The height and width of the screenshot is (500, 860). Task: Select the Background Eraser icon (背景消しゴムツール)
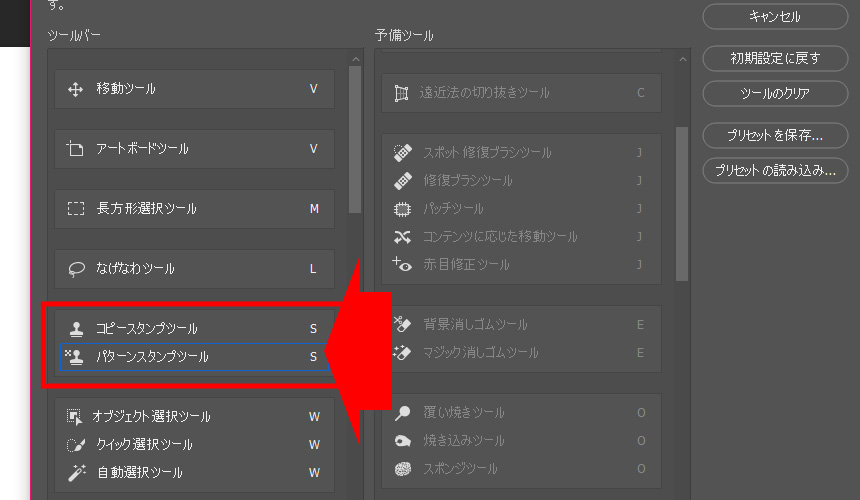pyautogui.click(x=402, y=325)
